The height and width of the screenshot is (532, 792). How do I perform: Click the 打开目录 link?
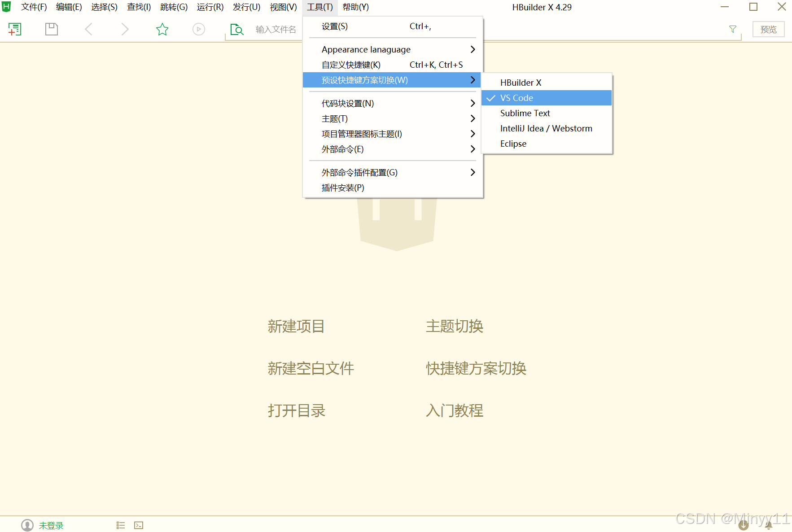pos(296,410)
